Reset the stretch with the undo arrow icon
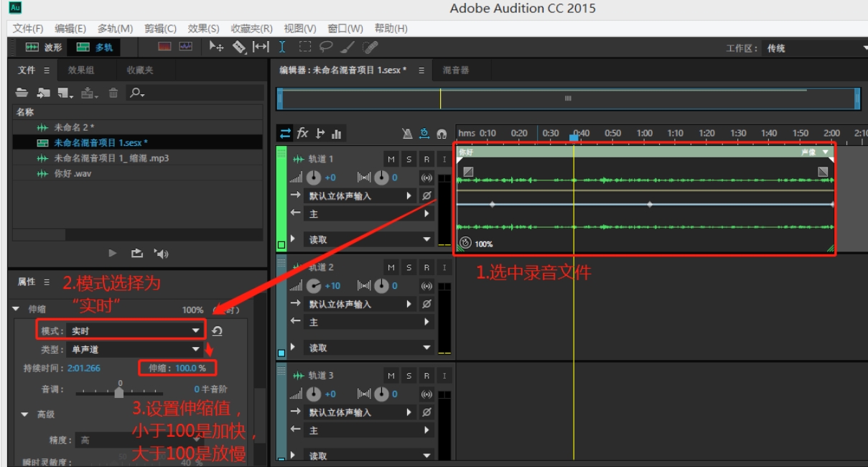868x467 pixels. point(217,330)
